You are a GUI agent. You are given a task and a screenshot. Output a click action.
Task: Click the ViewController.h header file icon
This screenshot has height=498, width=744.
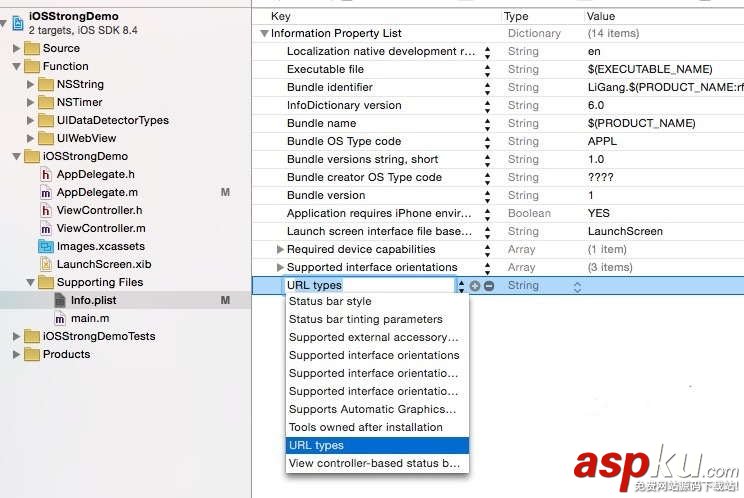(46, 211)
